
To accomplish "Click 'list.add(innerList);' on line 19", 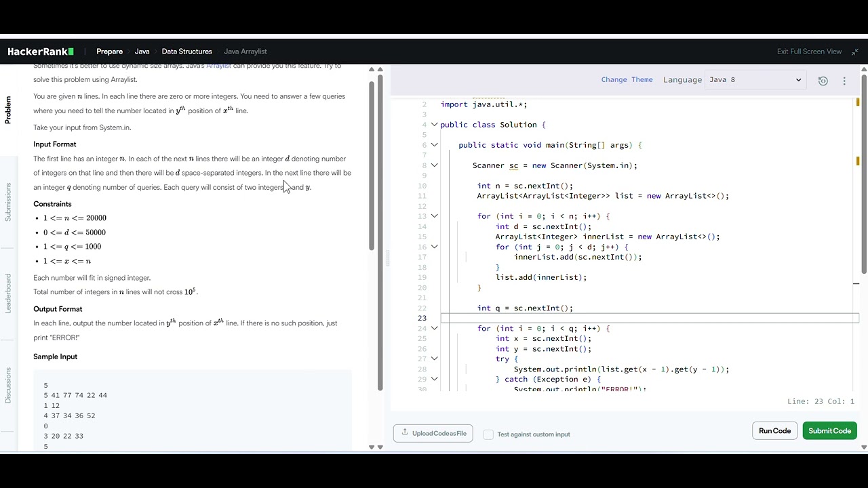I will coord(541,277).
